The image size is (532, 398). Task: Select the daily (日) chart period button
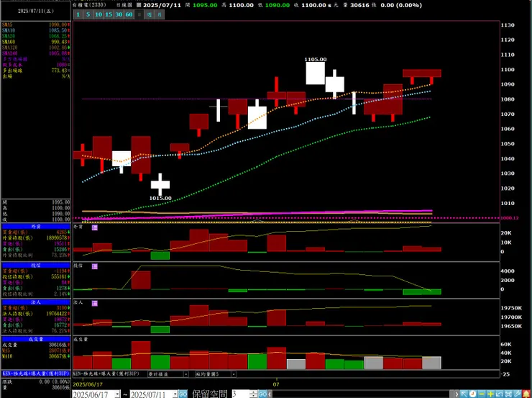[x=139, y=14]
